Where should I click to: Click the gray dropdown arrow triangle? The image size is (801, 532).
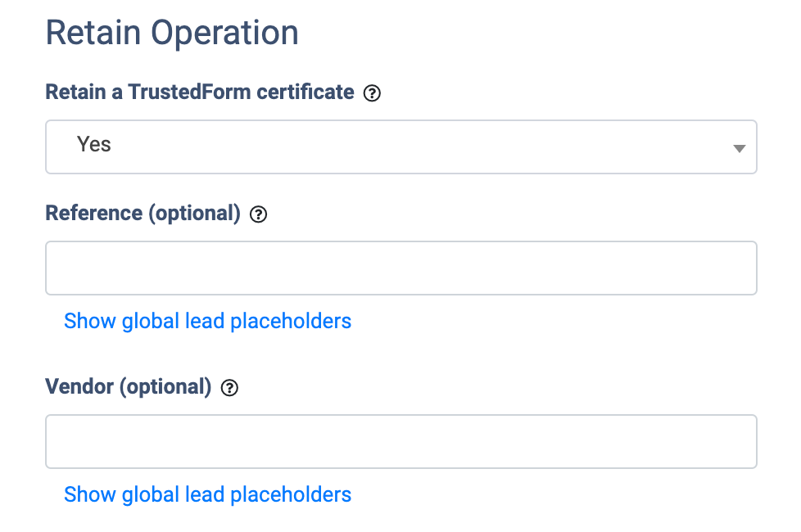[x=739, y=149]
